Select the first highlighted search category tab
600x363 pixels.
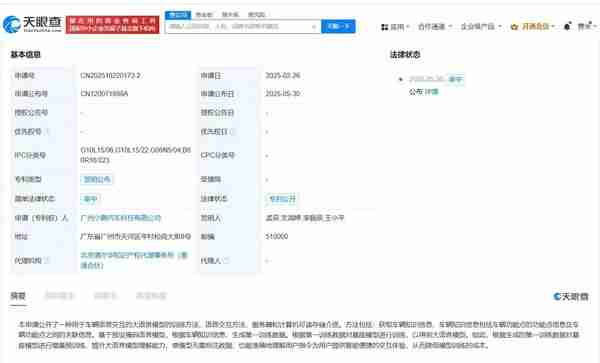[x=178, y=15]
